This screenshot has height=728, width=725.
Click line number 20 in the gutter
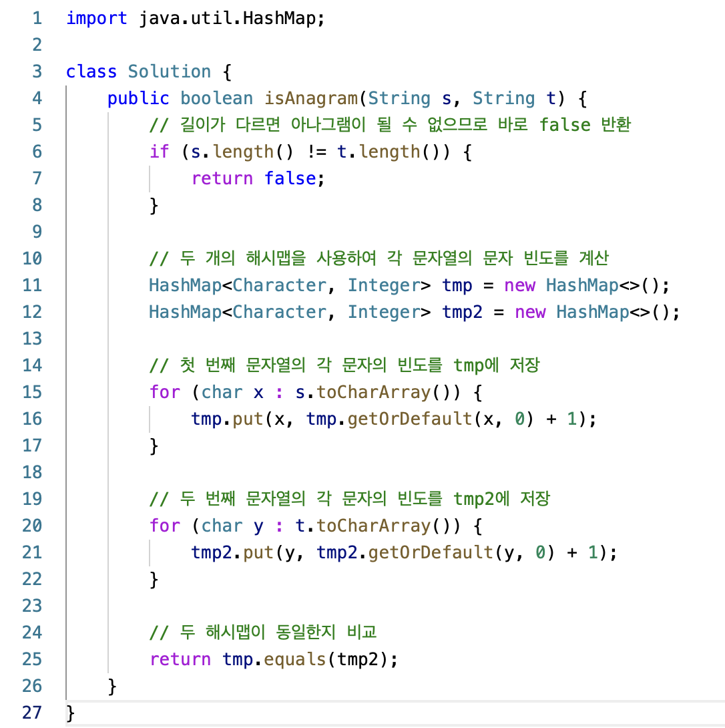[x=32, y=526]
